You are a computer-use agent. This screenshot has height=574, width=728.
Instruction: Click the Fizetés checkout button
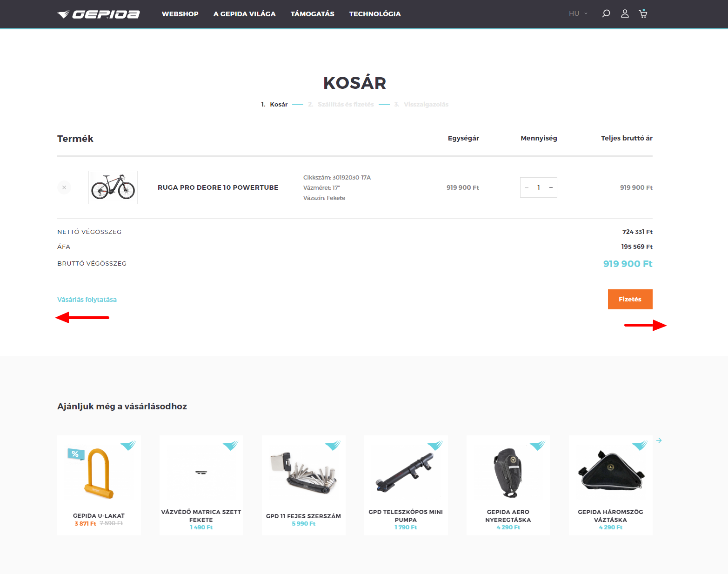630,299
